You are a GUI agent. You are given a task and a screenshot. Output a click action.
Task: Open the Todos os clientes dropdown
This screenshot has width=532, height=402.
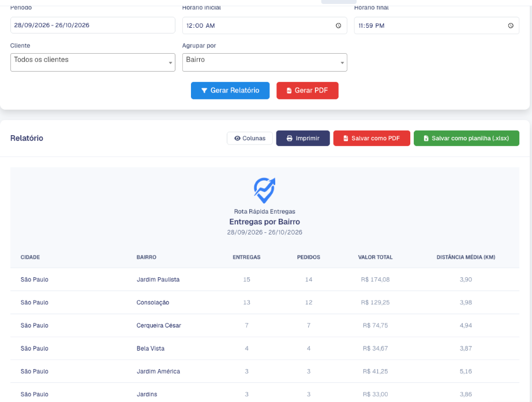93,62
